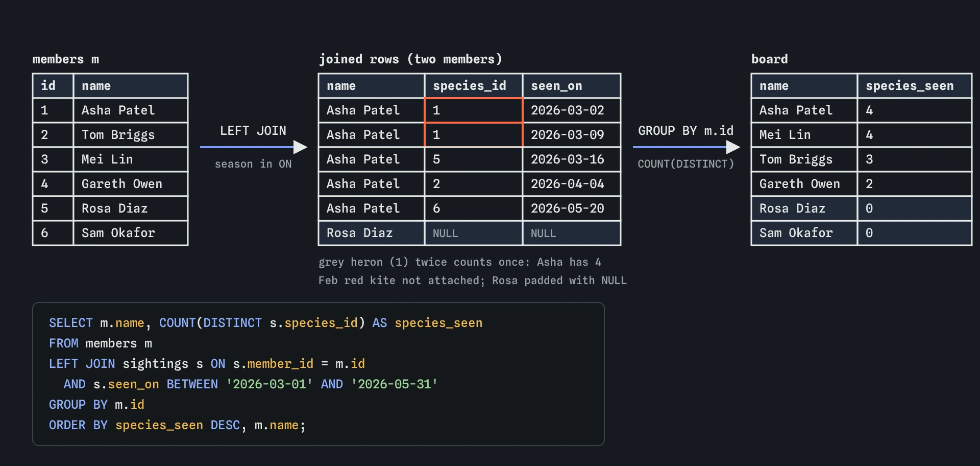Click the 'season in ON' caption
Viewport: 980px width, 466px height.
point(253,164)
